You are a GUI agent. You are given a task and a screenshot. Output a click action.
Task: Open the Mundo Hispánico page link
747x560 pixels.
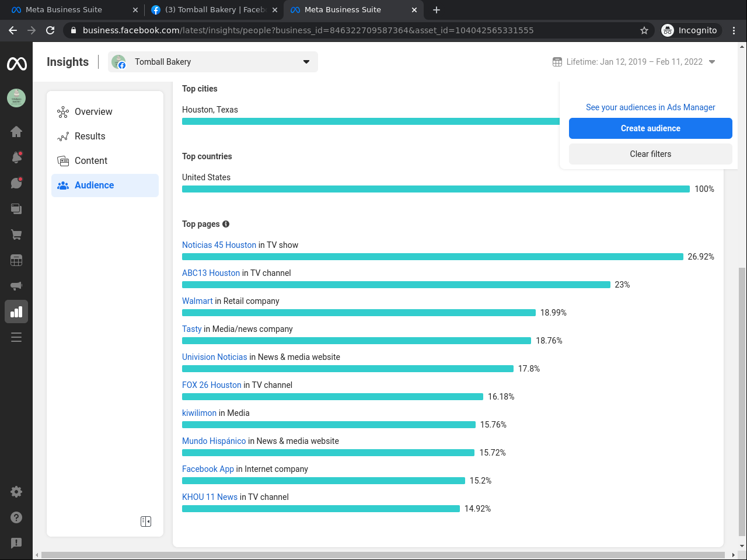214,441
